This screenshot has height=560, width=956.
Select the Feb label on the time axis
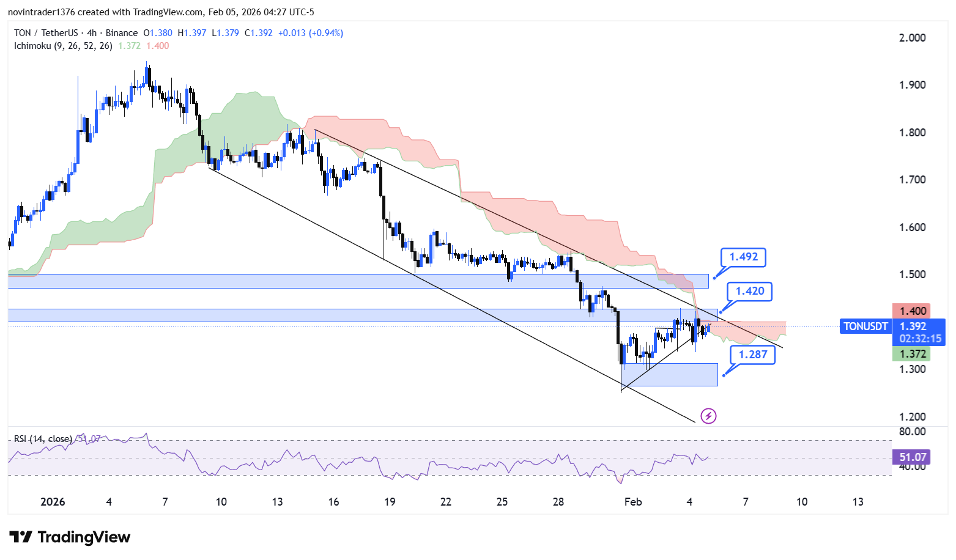point(633,502)
